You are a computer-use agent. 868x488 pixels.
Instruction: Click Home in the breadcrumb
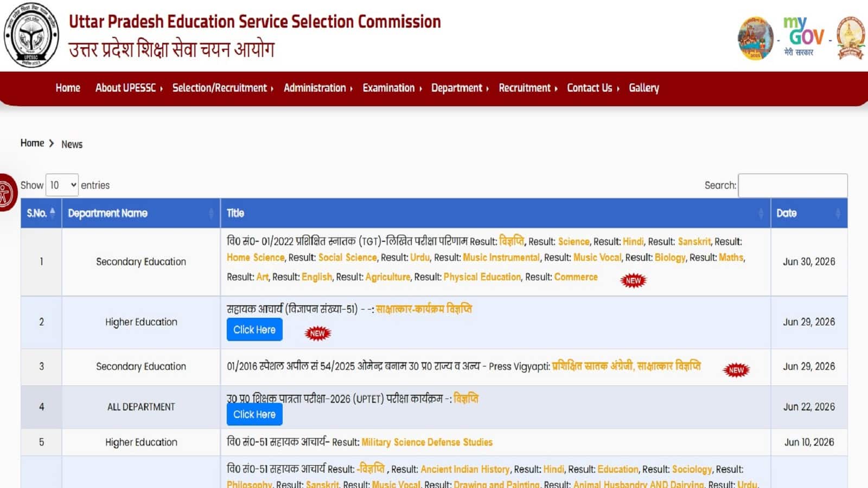tap(32, 143)
